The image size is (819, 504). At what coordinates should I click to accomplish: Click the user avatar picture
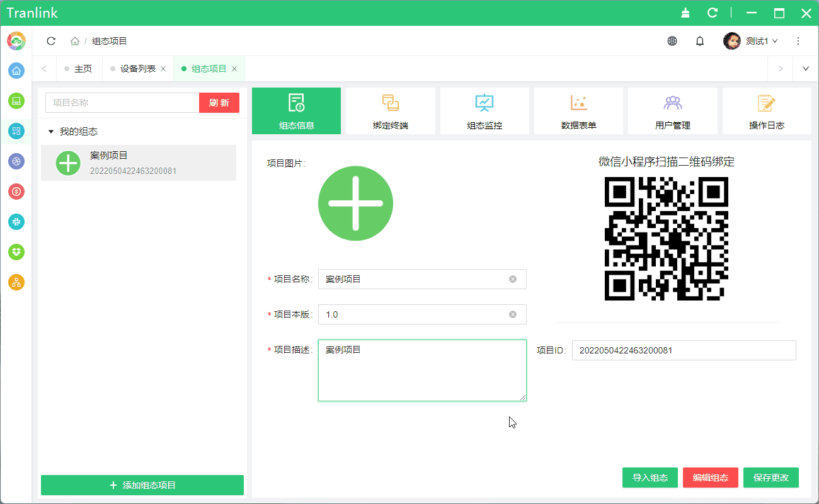pos(732,41)
